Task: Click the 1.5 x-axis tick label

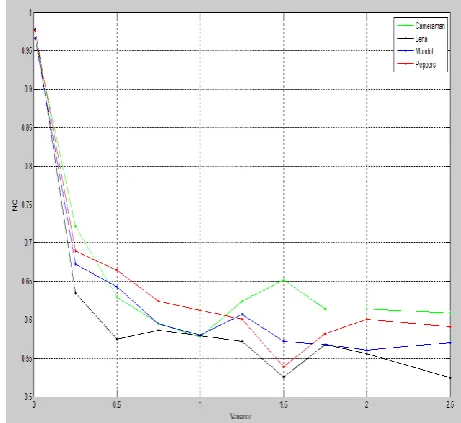Action: 283,405
